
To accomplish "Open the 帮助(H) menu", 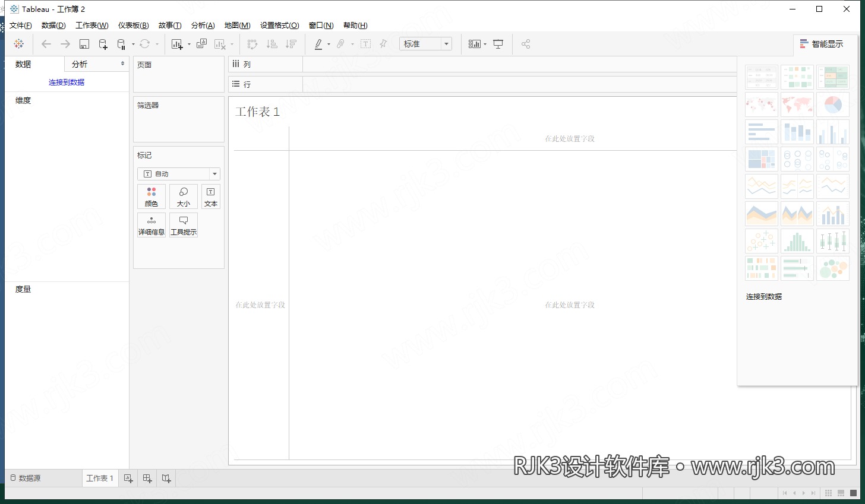I will (355, 26).
